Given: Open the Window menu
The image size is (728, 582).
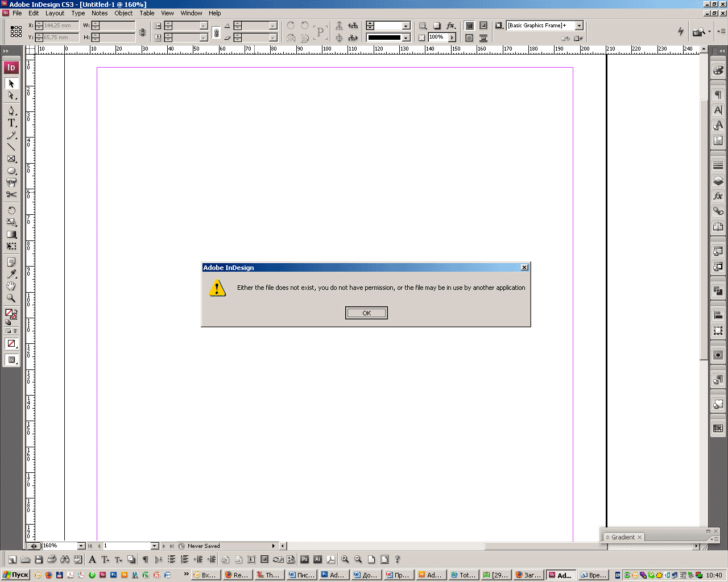Looking at the screenshot, I should 191,13.
